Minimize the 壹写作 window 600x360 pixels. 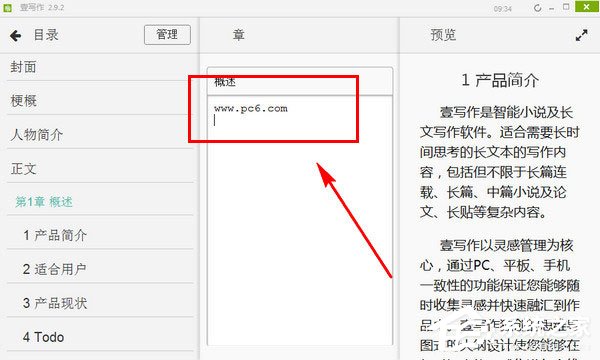[551, 8]
